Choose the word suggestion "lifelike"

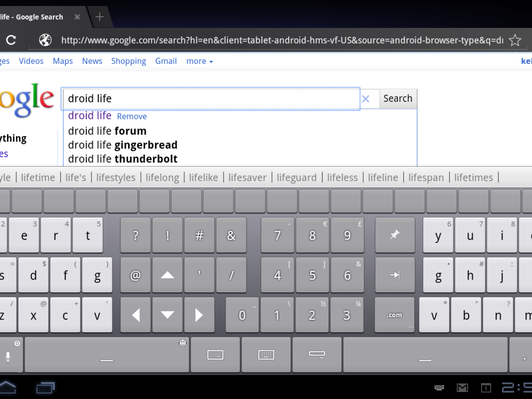click(203, 178)
